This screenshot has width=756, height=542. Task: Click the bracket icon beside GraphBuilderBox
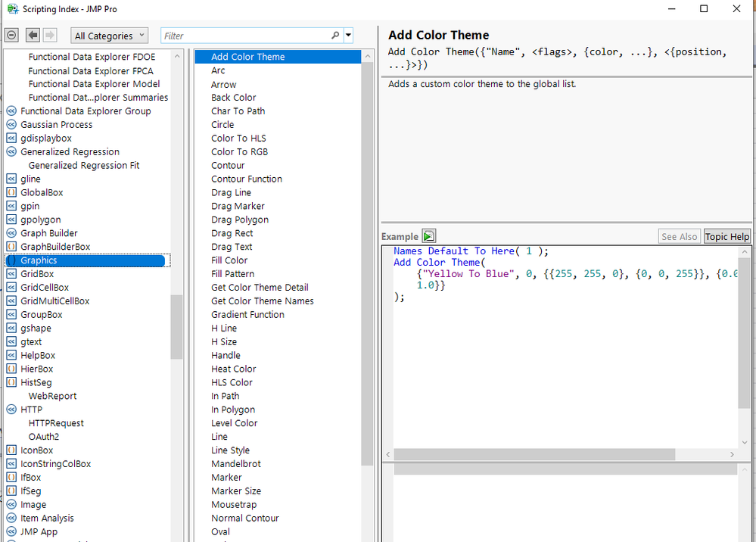11,247
